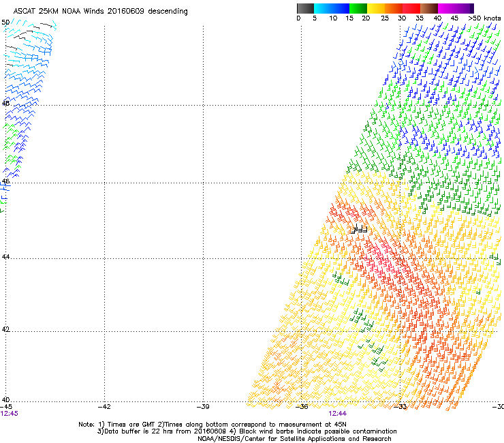The height and width of the screenshot is (443, 504).
Task: Click the purple time label '12:45'
Action: tap(10, 414)
